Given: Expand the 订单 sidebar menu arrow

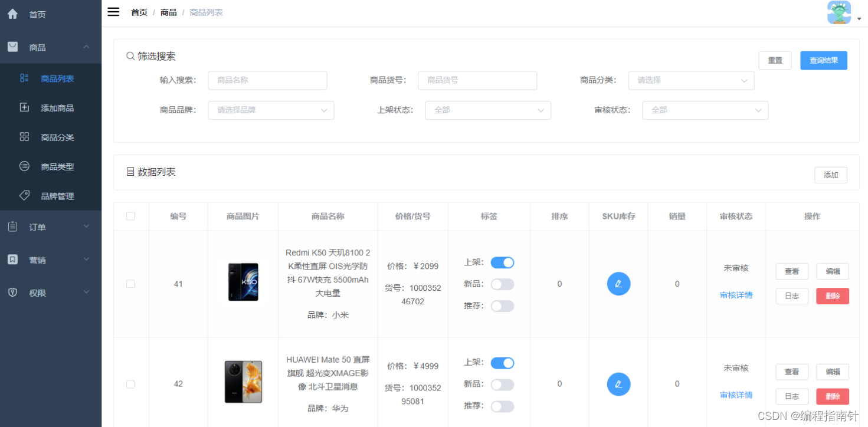Looking at the screenshot, I should pyautogui.click(x=86, y=226).
